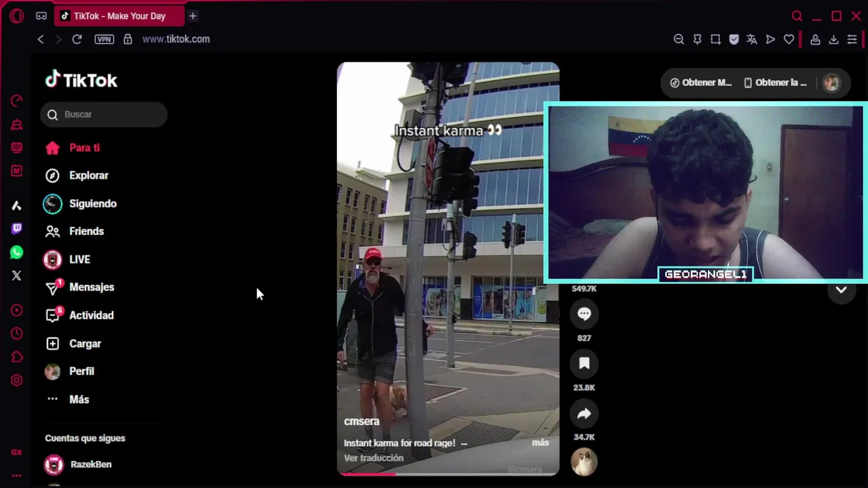
Task: Click the site security padlock icon
Action: [x=127, y=39]
